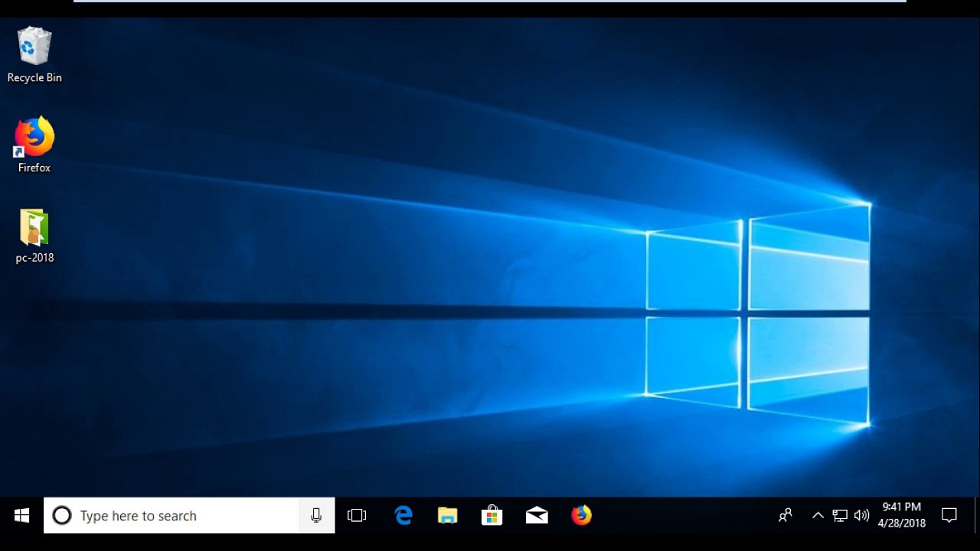The height and width of the screenshot is (551, 980).
Task: Expand hidden system tray icons chevron
Action: point(818,516)
